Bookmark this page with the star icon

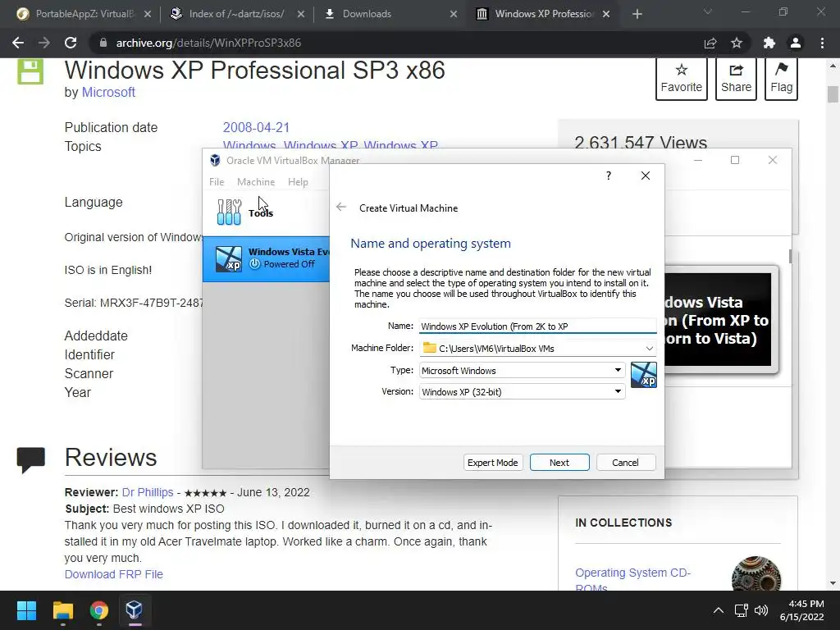tap(737, 43)
